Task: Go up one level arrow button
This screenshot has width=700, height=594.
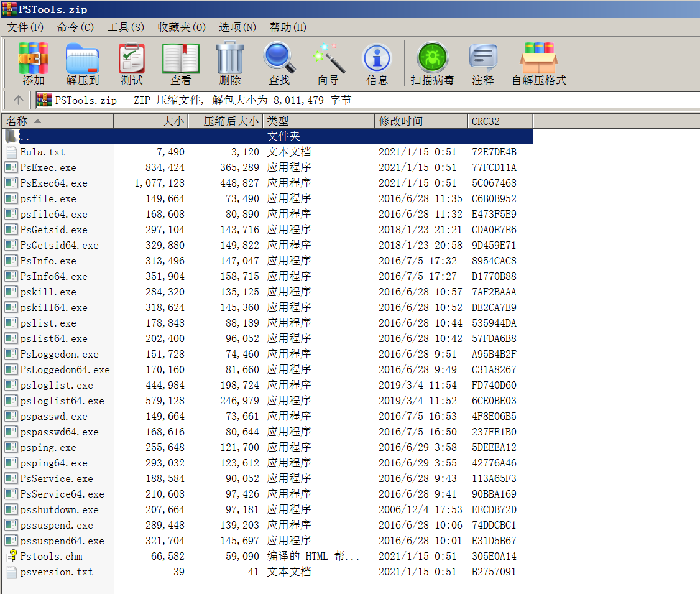Action: 18,100
